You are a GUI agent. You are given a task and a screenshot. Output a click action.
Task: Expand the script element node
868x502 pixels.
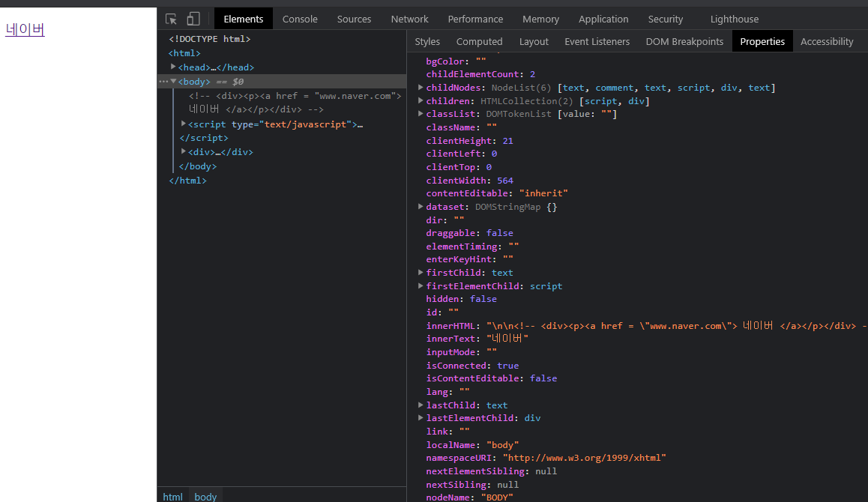[183, 124]
